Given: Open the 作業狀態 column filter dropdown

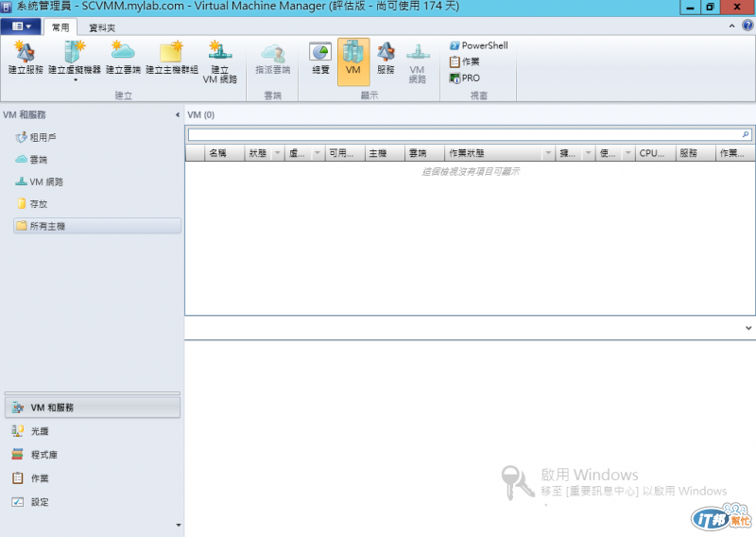Looking at the screenshot, I should coord(548,153).
